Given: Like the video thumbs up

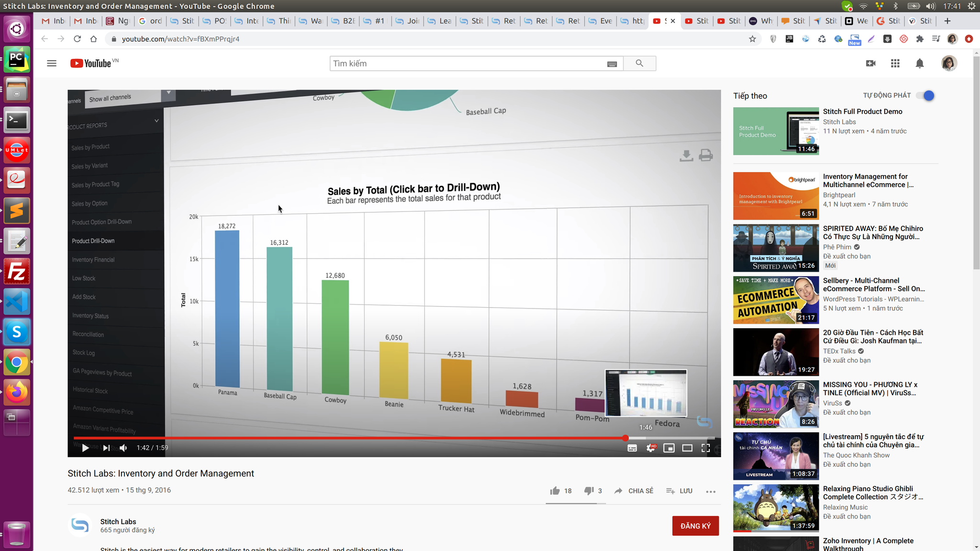Looking at the screenshot, I should (555, 491).
